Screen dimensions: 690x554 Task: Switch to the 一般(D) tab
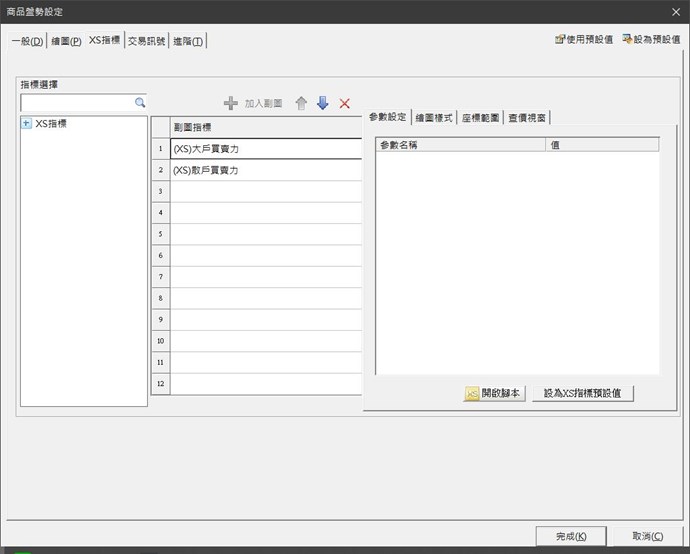pos(27,40)
